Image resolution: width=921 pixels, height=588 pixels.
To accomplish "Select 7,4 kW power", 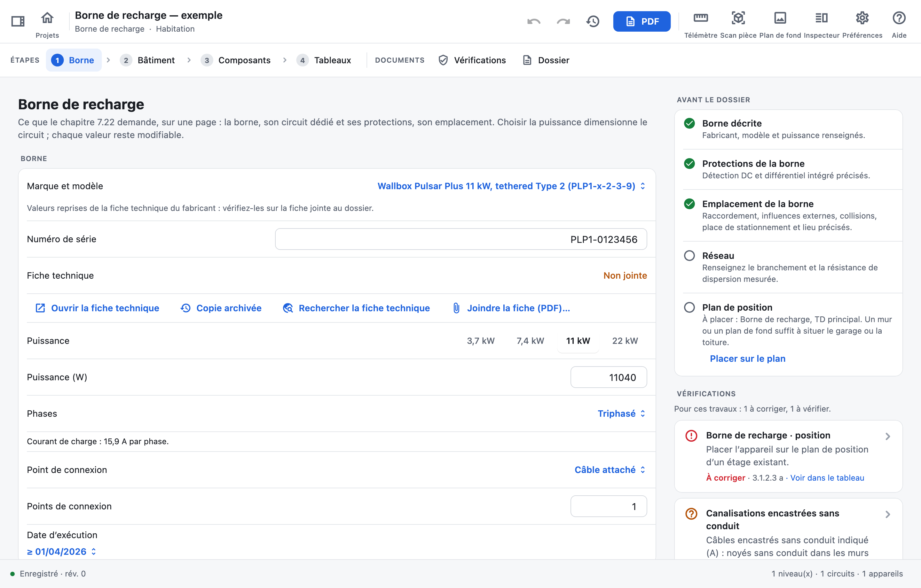I will click(x=530, y=341).
